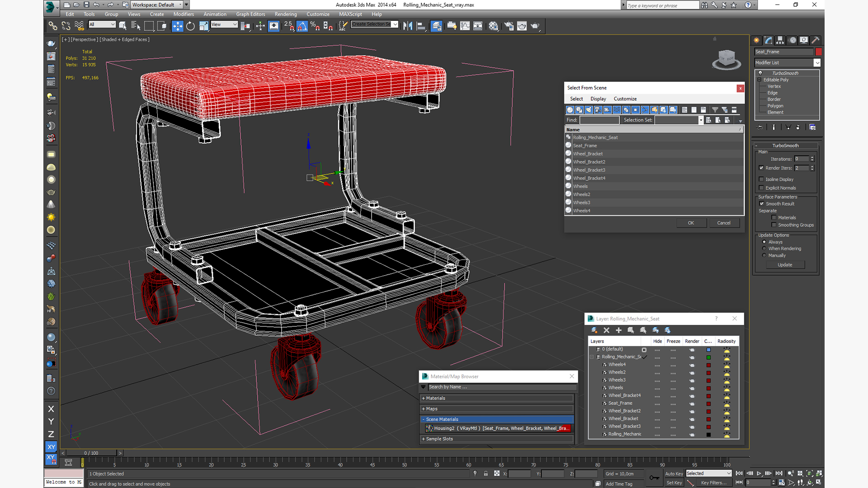Open reference coordinate View dropdown
868x488 pixels.
tap(224, 24)
